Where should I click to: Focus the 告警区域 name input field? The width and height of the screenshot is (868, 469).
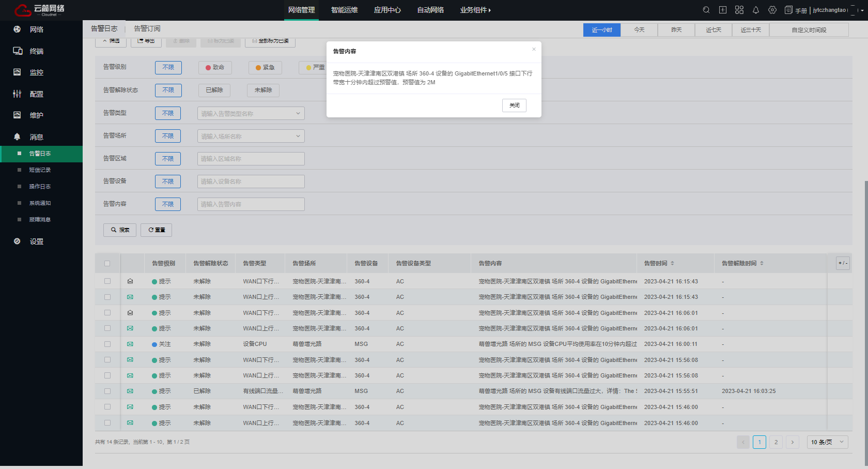(x=251, y=159)
